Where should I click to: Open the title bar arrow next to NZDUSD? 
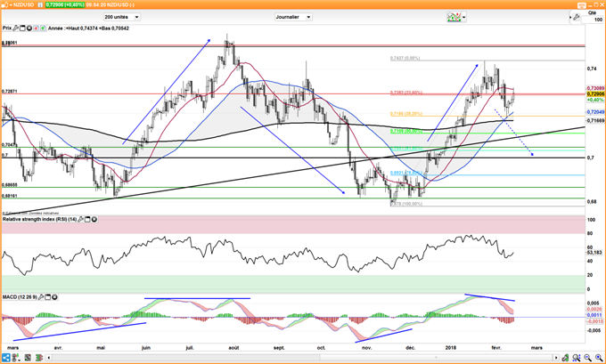pos(11,5)
